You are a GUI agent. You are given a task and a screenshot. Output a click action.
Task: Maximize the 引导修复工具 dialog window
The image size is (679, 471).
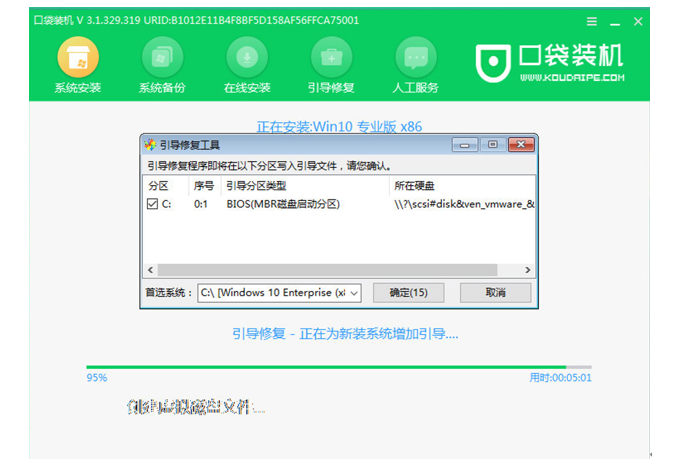point(492,145)
